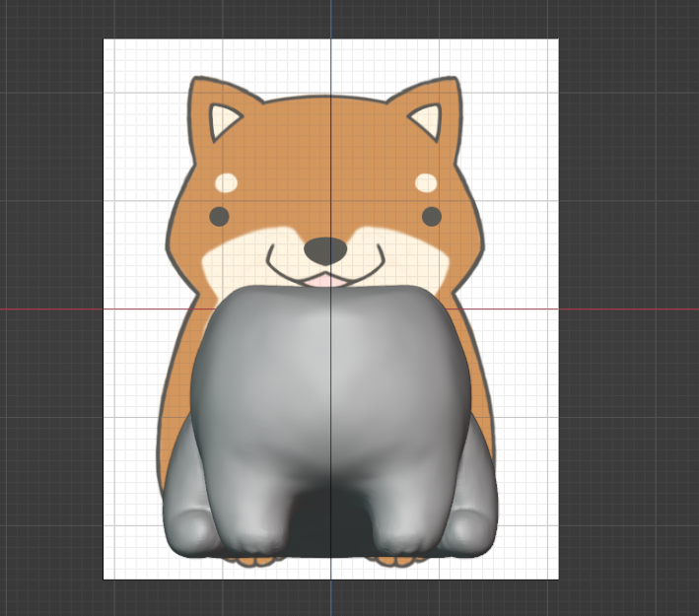
Task: Pick the right cream eyebrow spot
Action: click(426, 182)
